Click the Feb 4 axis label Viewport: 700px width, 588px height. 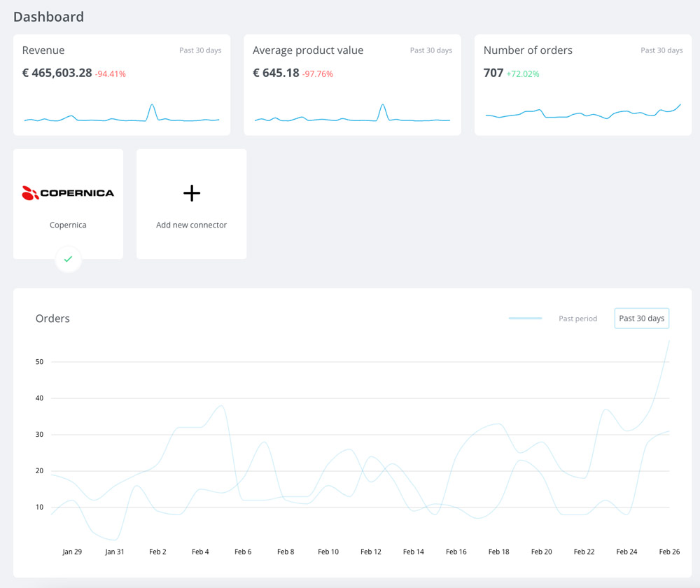point(200,552)
